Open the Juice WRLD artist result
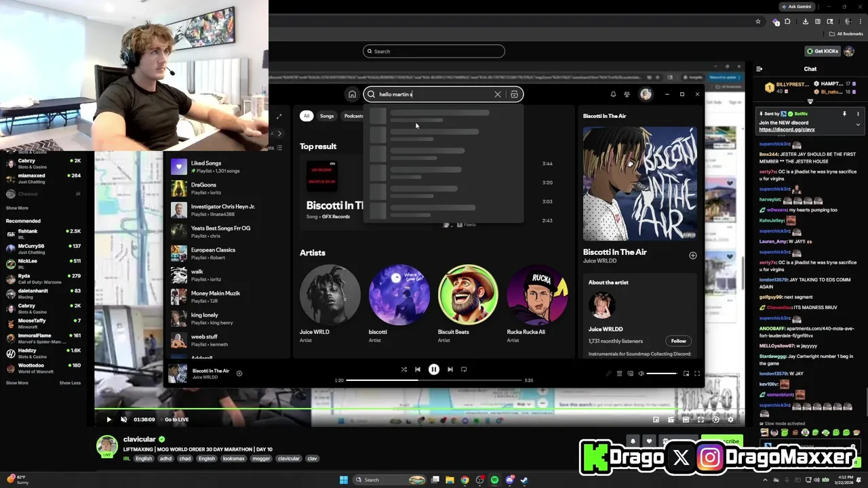Viewport: 868px width, 488px height. pyautogui.click(x=330, y=303)
